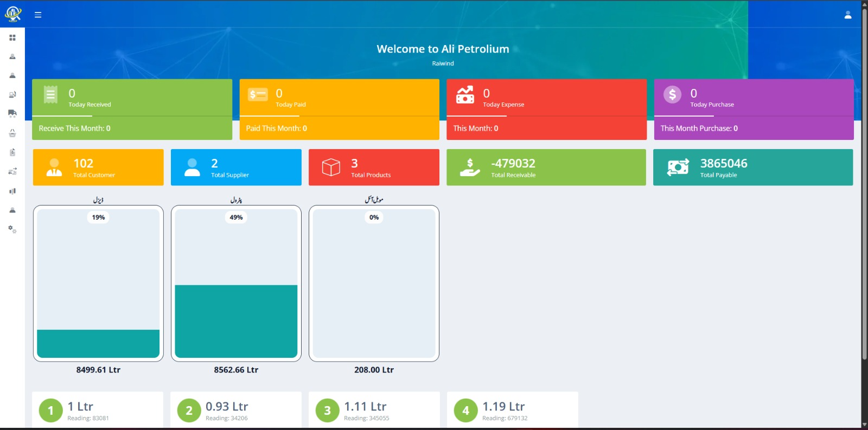Click the 49% tank level badge
The height and width of the screenshot is (430, 868).
tap(236, 217)
